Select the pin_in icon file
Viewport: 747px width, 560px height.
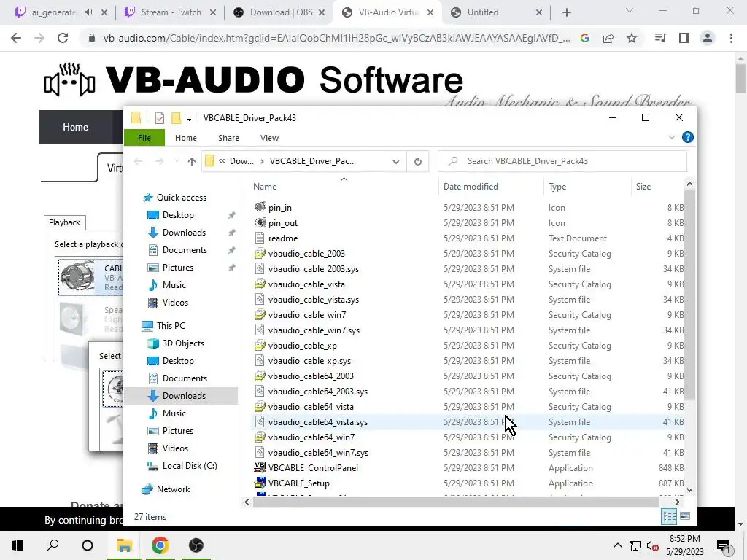(260, 207)
